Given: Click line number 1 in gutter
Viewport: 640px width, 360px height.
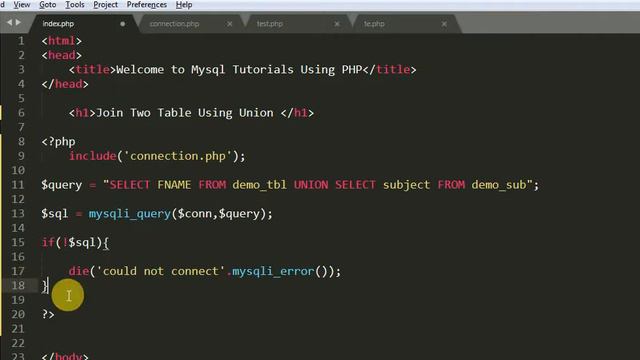Looking at the screenshot, I should [21, 41].
